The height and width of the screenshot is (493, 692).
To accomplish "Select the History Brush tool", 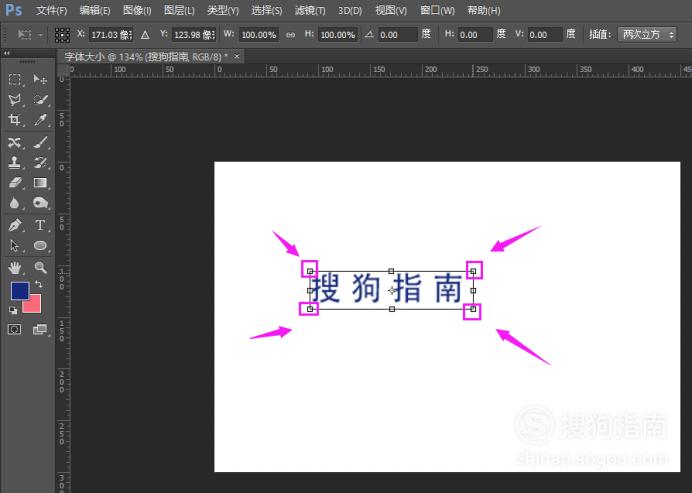I will pos(40,162).
